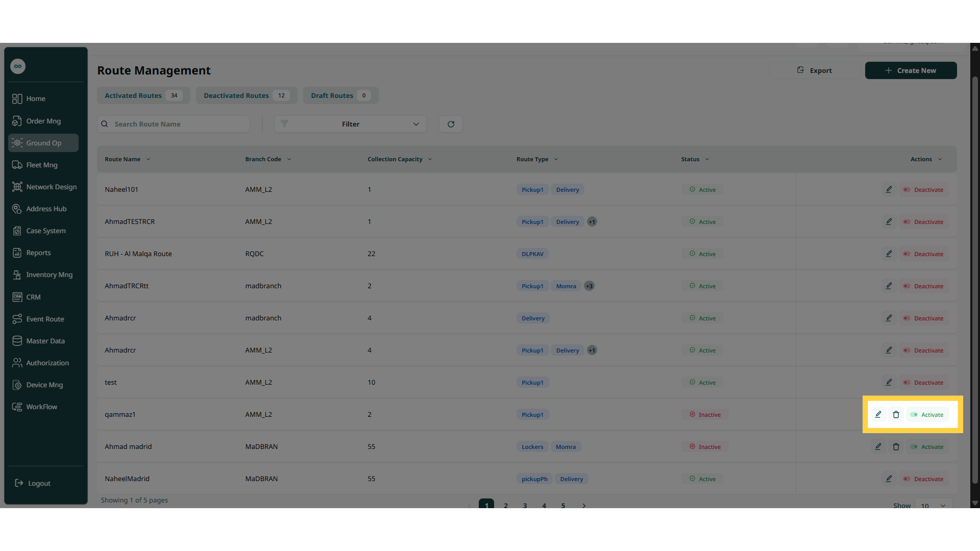Switch to Activated Routes tab
980x551 pixels.
pos(143,95)
